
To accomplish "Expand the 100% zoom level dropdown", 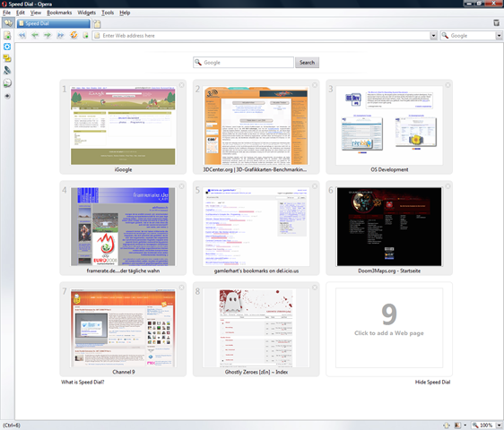I will pos(499,426).
